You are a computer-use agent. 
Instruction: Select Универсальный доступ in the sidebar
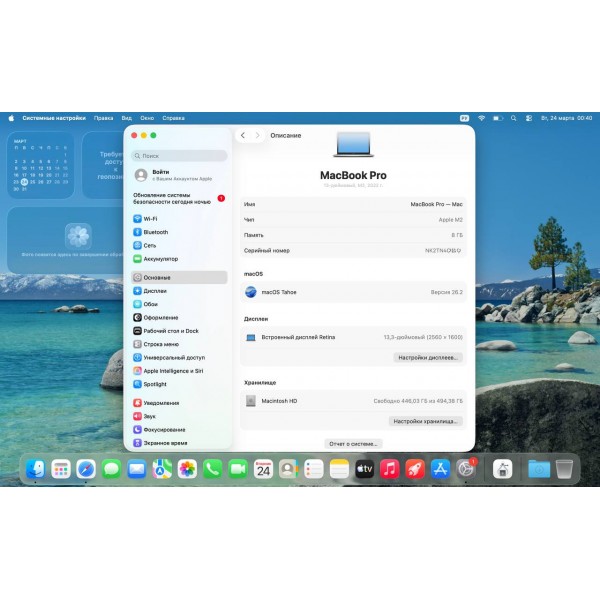173,357
